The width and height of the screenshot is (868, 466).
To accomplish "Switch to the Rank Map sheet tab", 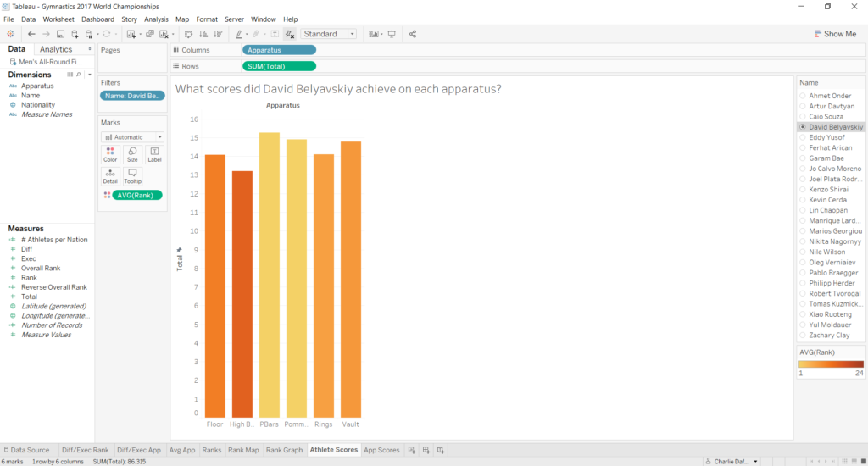I will point(242,450).
